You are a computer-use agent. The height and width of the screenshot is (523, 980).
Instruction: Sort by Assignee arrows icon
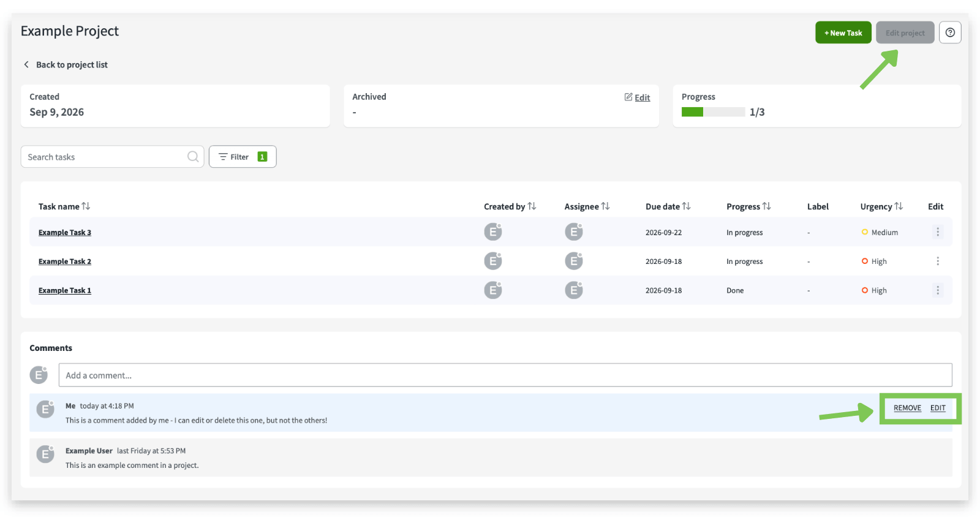coord(605,206)
